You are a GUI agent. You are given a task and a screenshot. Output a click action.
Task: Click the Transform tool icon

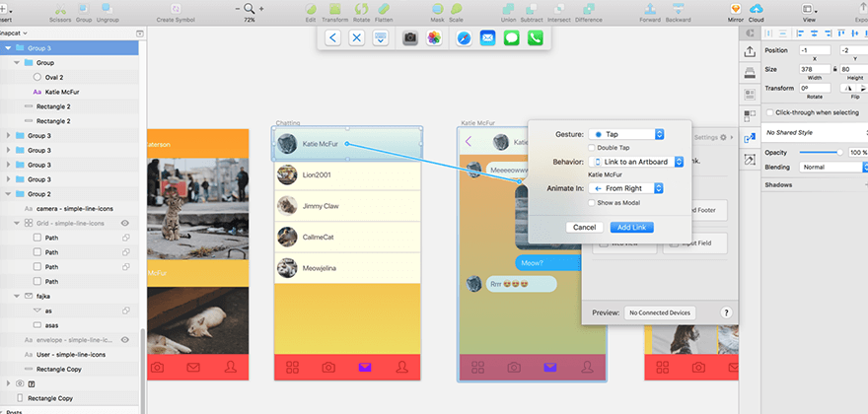pyautogui.click(x=335, y=9)
